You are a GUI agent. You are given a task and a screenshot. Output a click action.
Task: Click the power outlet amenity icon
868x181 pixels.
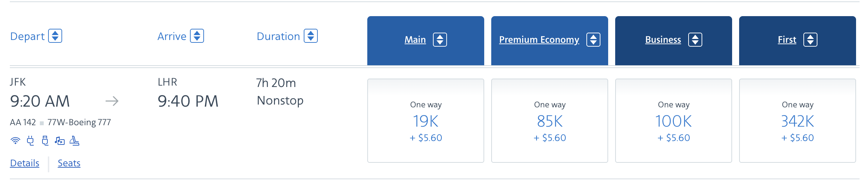(31, 141)
